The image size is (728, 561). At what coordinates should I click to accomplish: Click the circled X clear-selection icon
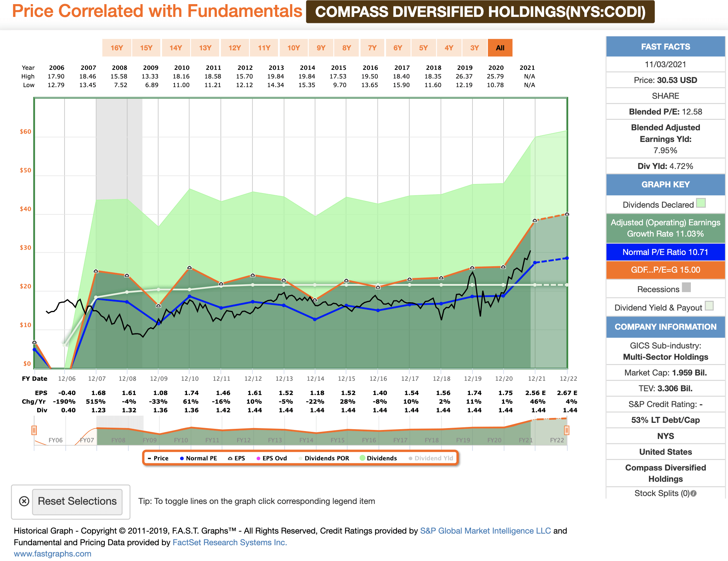coord(24,501)
